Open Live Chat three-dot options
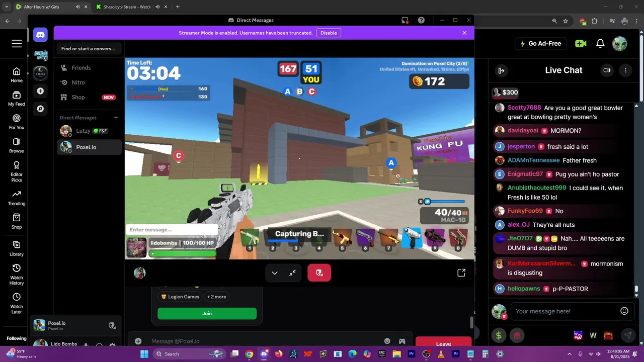The width and height of the screenshot is (644, 362). [x=625, y=70]
